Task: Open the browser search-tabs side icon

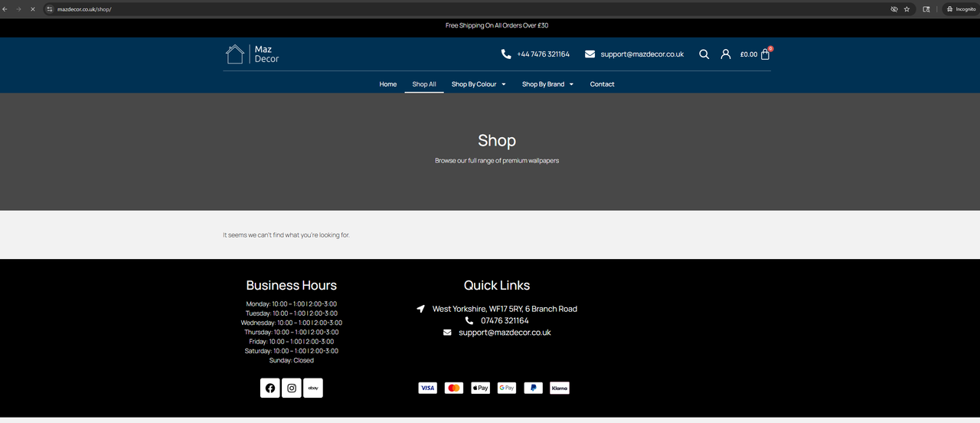Action: click(x=926, y=9)
